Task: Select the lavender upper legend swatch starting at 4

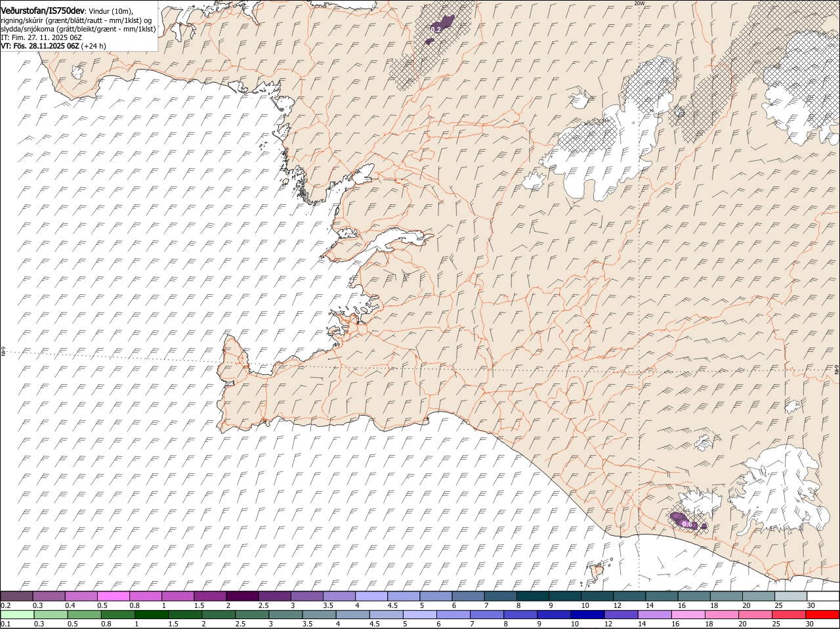Action: pos(371,596)
